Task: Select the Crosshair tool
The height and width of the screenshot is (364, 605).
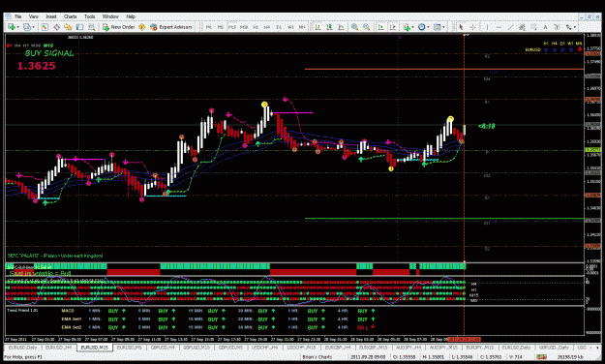Action: [x=472, y=27]
